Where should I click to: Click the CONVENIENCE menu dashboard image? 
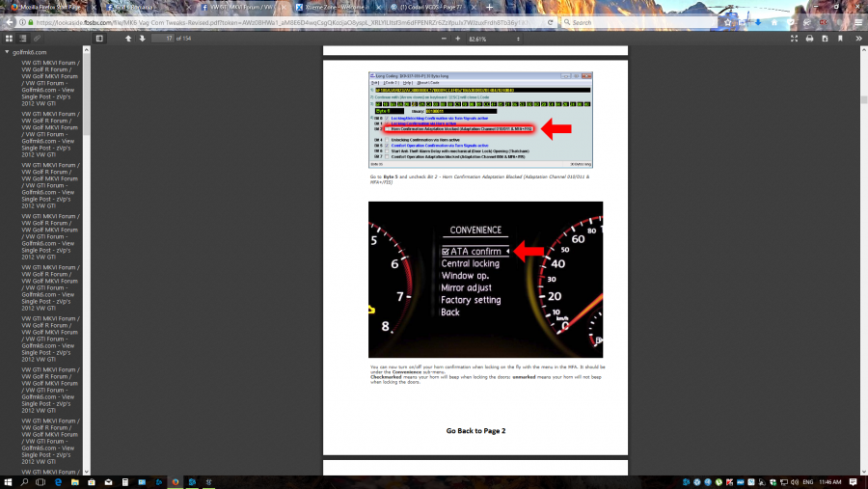(485, 280)
